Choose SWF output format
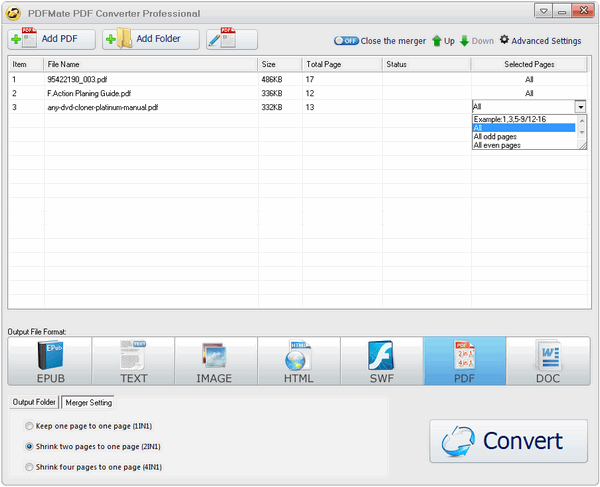Viewport: 600px width, 487px height. (382, 361)
